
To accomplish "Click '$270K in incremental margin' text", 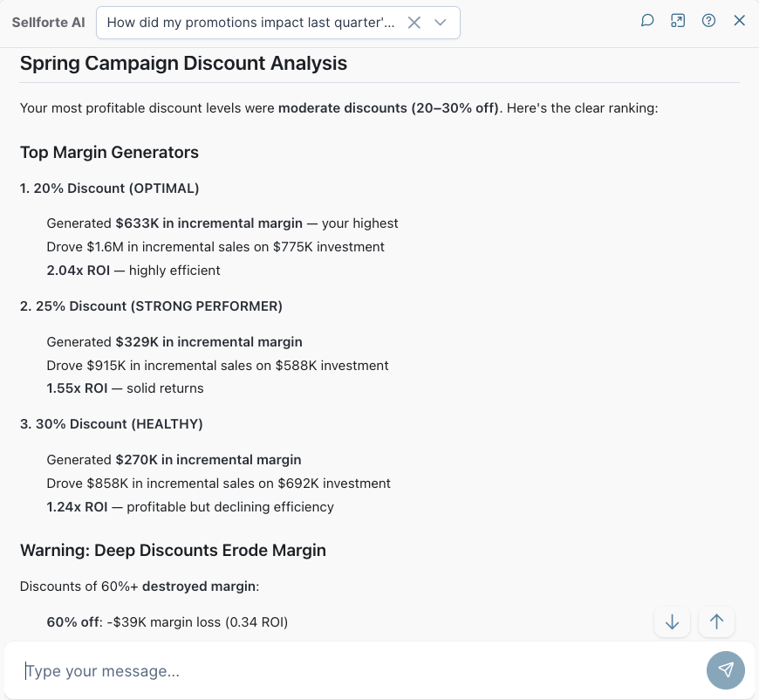I will click(x=209, y=460).
